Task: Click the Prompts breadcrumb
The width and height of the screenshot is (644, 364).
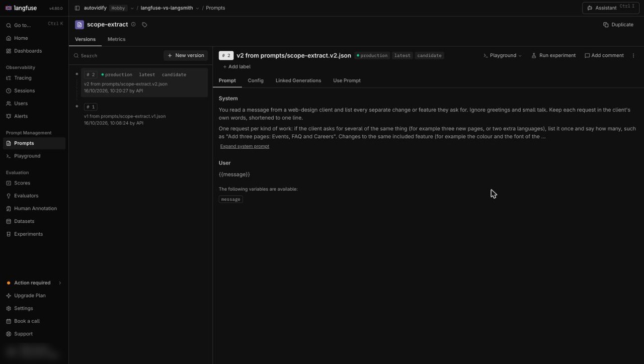Action: [216, 8]
